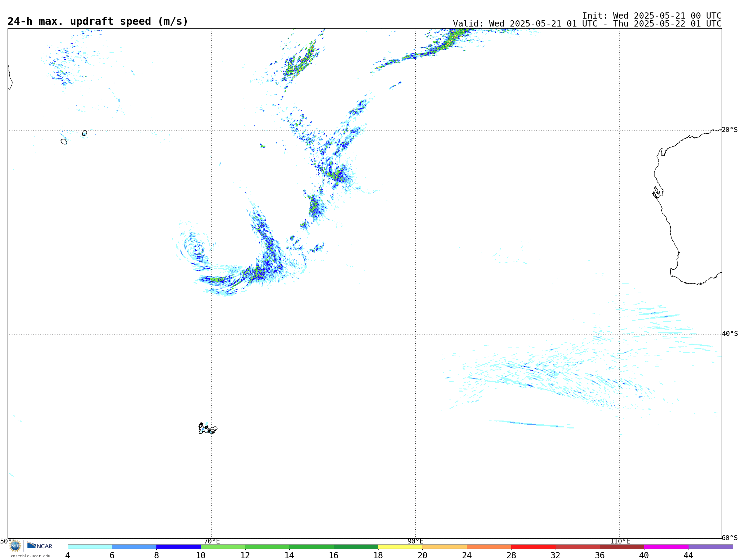Image resolution: width=744 pixels, height=560 pixels.
Task: Click the 70°E longitude label
Action: tap(212, 541)
